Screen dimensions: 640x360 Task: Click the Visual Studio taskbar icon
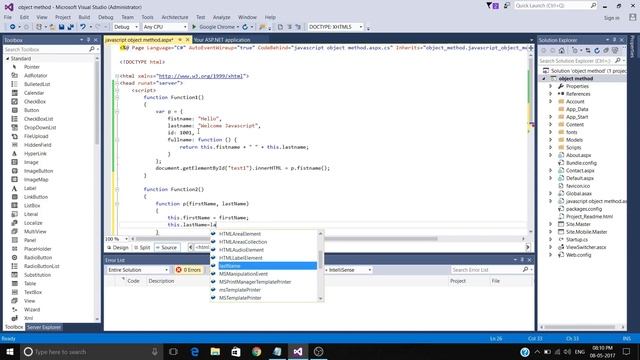298,351
